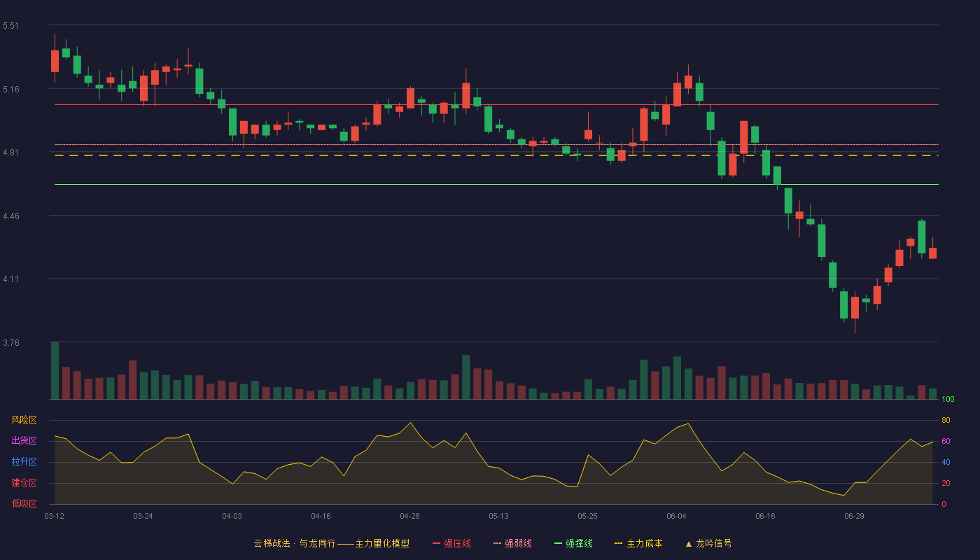Click the 出货区 zone label

pos(24,441)
